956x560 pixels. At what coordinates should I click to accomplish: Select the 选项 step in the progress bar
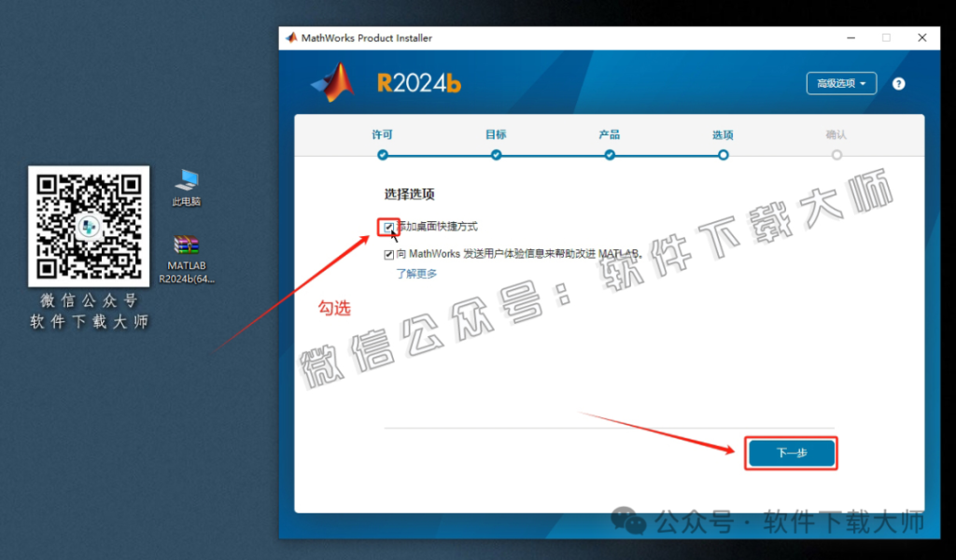click(x=723, y=155)
